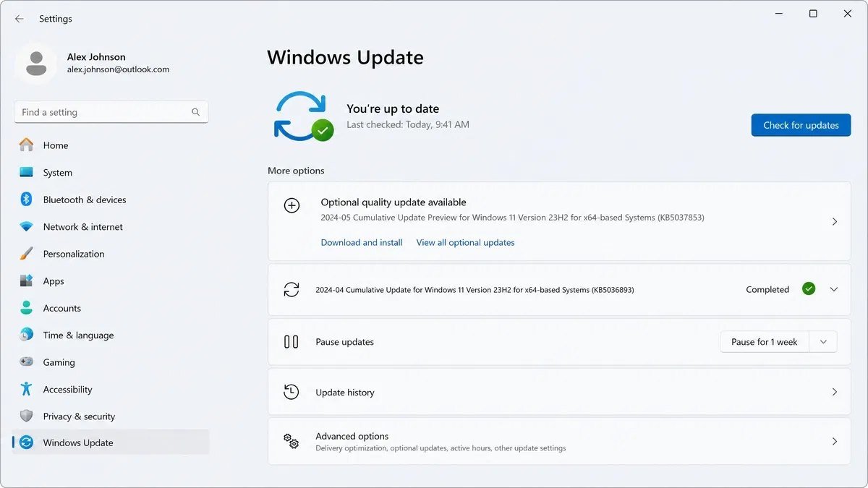Viewport: 868px width, 488px height.
Task: Select Privacy & security label
Action: point(79,416)
